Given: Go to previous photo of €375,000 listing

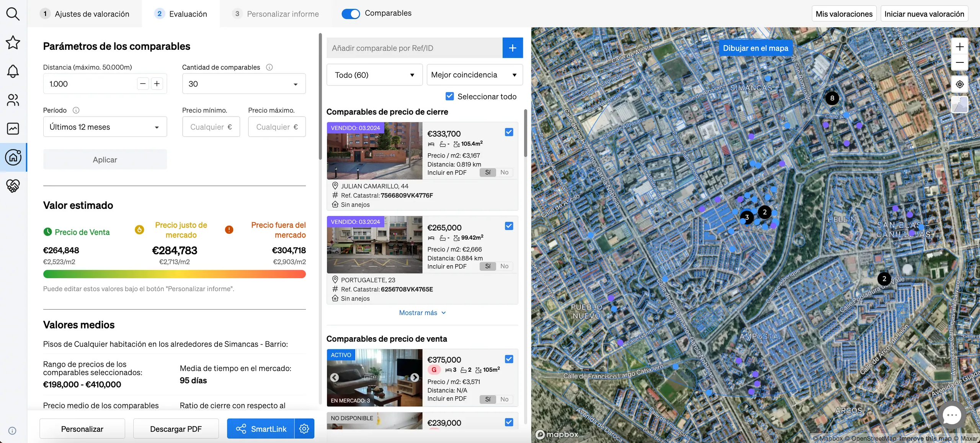Looking at the screenshot, I should coord(335,377).
